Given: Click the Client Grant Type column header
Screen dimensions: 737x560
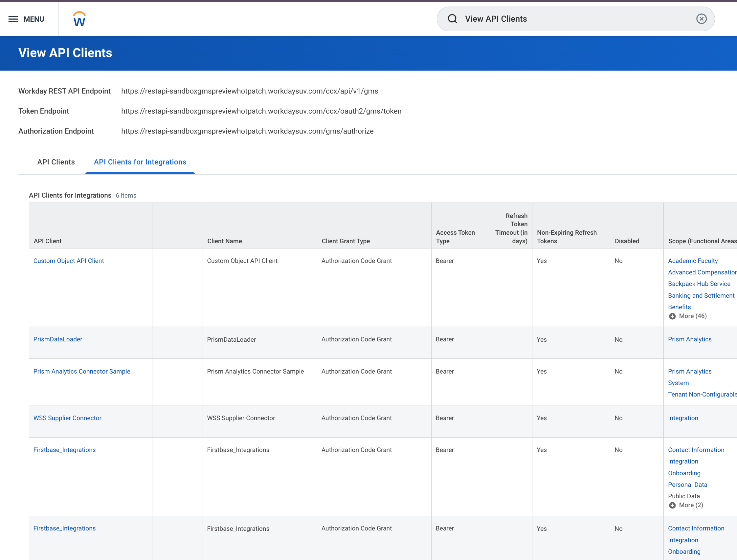Looking at the screenshot, I should pyautogui.click(x=346, y=241).
